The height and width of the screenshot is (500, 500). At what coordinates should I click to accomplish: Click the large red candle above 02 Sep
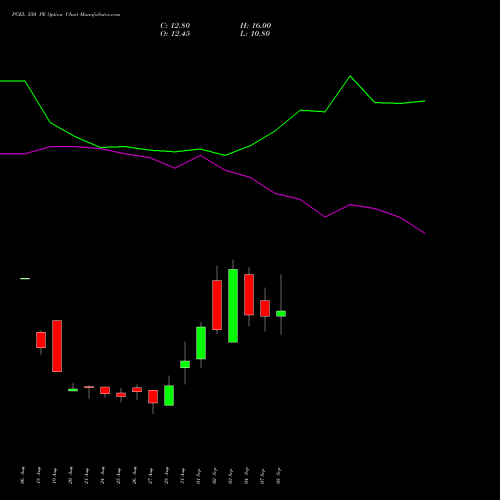(x=217, y=305)
